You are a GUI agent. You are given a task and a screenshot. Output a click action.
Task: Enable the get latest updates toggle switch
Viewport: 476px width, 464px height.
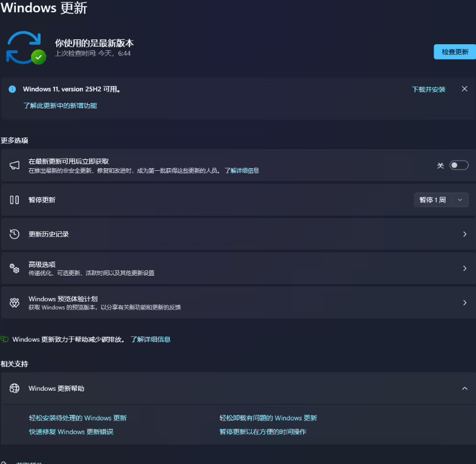[x=458, y=165]
